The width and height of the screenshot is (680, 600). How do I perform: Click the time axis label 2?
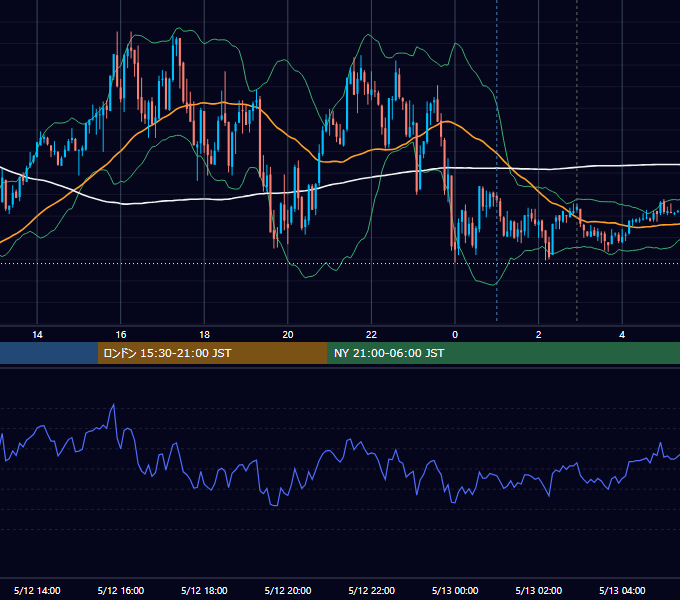click(539, 335)
